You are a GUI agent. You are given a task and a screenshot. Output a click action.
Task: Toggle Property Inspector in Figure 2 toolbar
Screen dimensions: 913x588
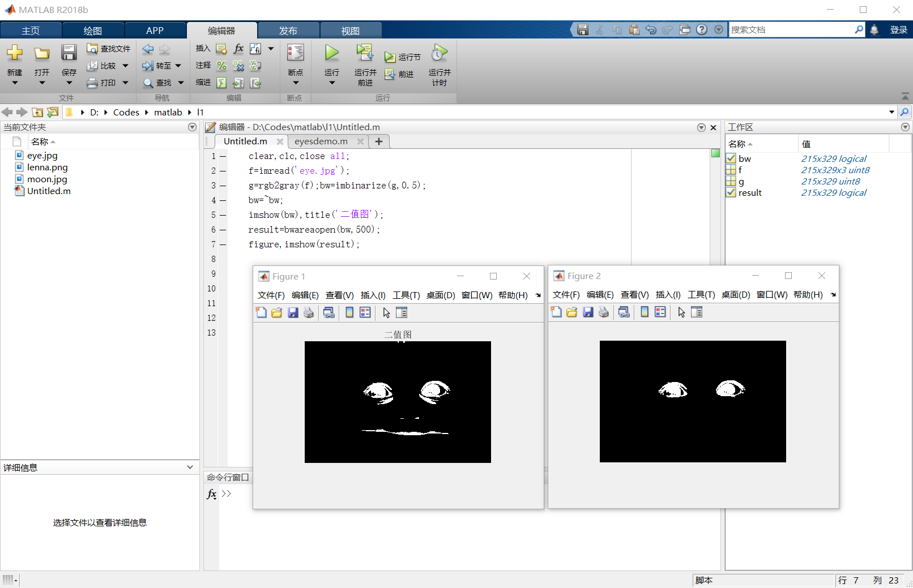coord(697,312)
